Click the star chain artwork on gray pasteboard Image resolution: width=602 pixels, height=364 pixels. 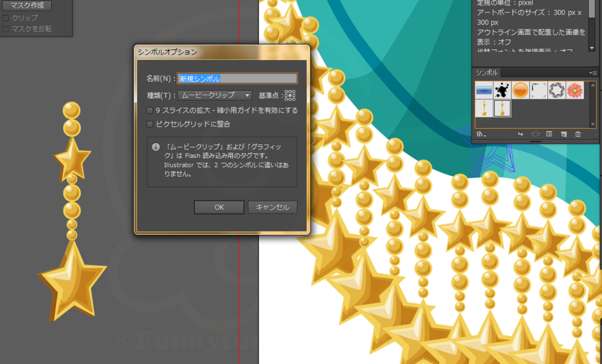(x=72, y=211)
